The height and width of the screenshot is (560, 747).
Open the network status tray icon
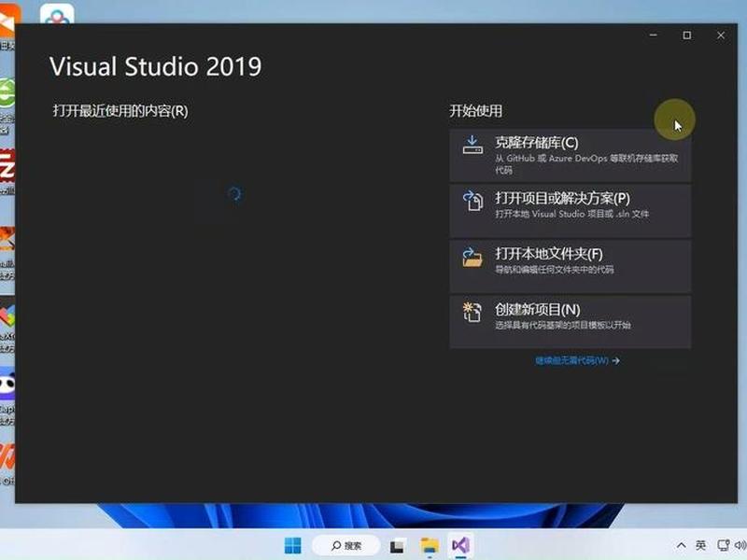(723, 545)
